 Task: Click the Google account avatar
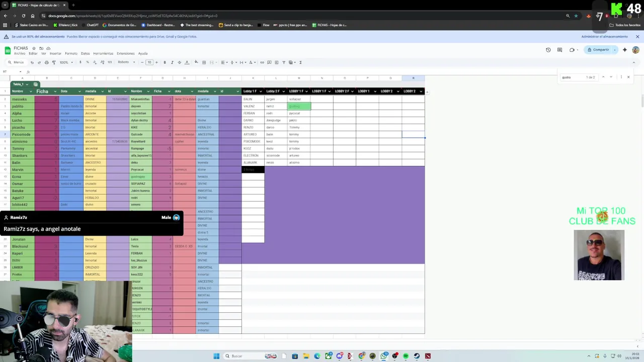(x=635, y=50)
